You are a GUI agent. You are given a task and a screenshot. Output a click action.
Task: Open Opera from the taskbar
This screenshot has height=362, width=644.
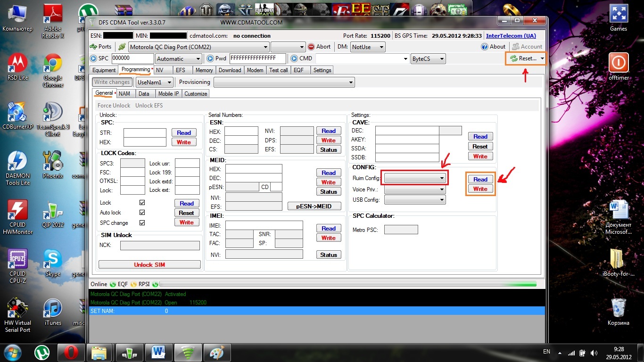[71, 352]
